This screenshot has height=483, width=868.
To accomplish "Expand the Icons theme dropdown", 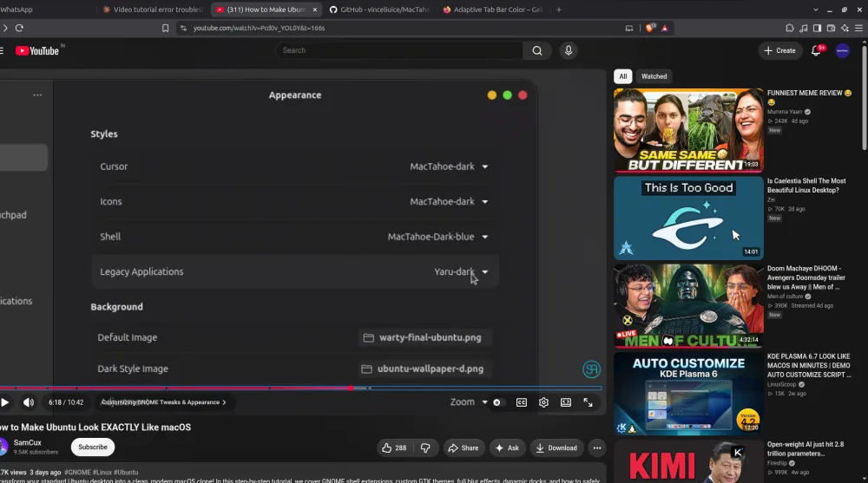I will 449,201.
